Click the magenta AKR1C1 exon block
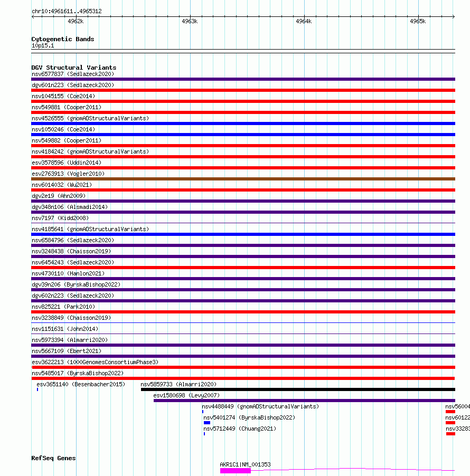The width and height of the screenshot is (470, 476). (236, 471)
